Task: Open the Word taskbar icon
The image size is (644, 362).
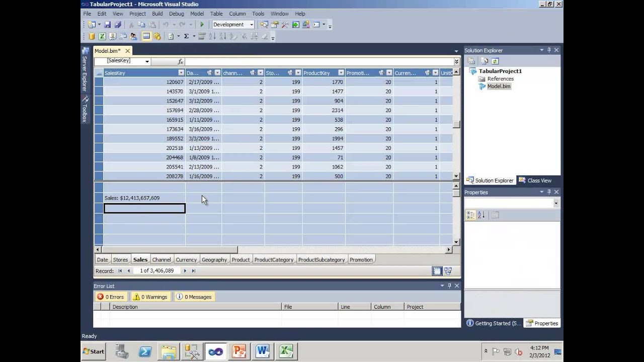Action: tap(262, 351)
